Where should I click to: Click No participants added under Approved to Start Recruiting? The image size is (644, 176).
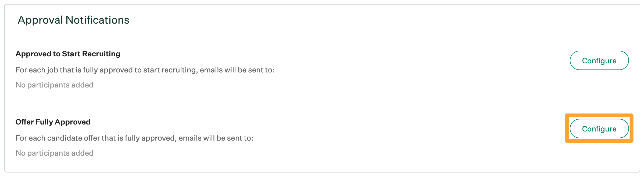click(x=55, y=85)
